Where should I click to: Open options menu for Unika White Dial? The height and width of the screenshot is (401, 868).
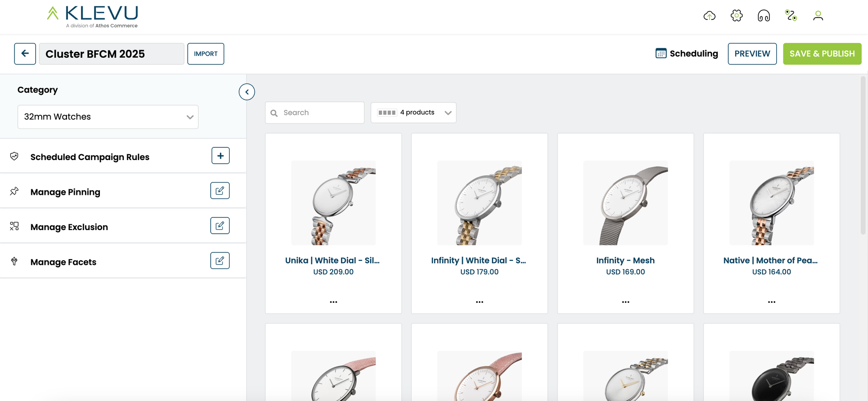tap(334, 302)
